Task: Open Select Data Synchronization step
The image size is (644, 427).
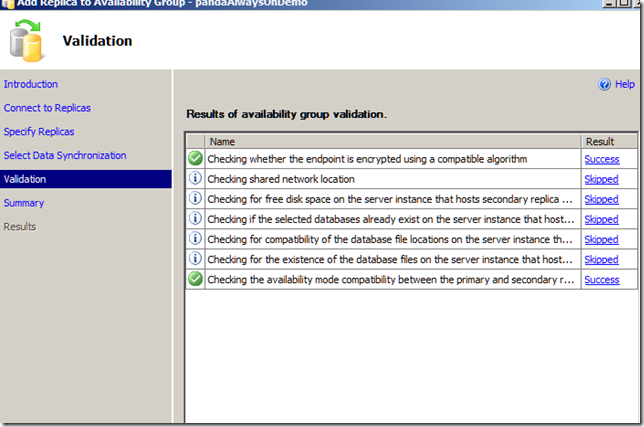Action: click(65, 156)
